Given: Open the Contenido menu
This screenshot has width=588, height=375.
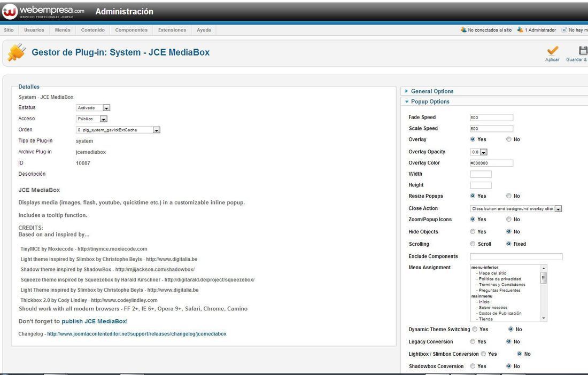Looking at the screenshot, I should [x=93, y=30].
